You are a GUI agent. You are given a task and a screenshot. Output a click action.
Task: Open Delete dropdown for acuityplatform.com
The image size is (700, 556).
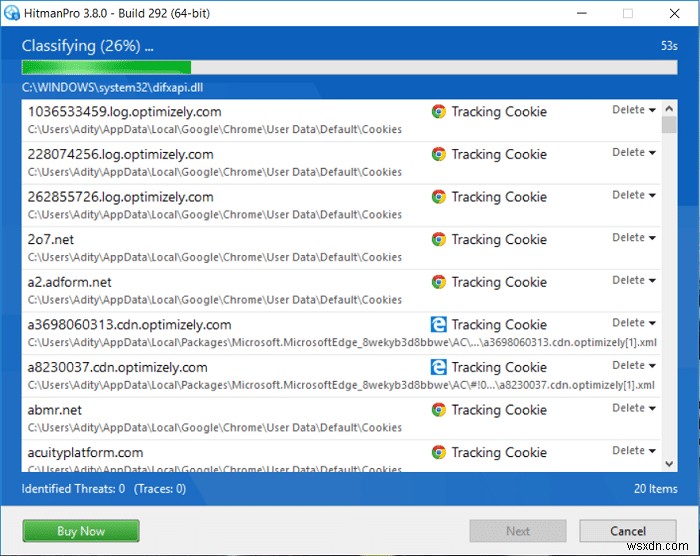click(x=633, y=451)
